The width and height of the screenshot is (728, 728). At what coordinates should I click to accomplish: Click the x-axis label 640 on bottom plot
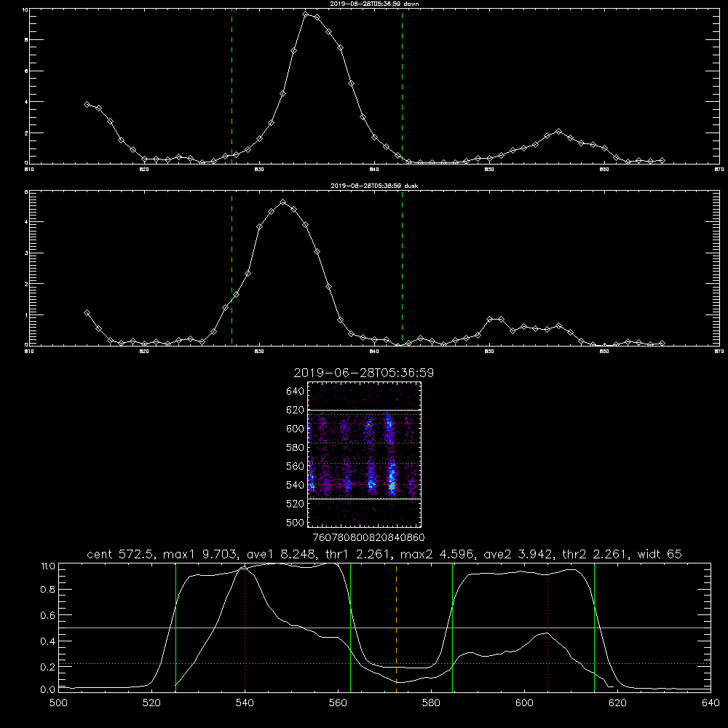(x=711, y=703)
